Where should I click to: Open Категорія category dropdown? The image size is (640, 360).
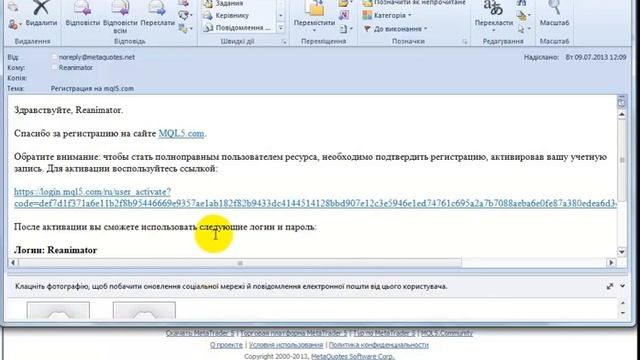[x=387, y=16]
